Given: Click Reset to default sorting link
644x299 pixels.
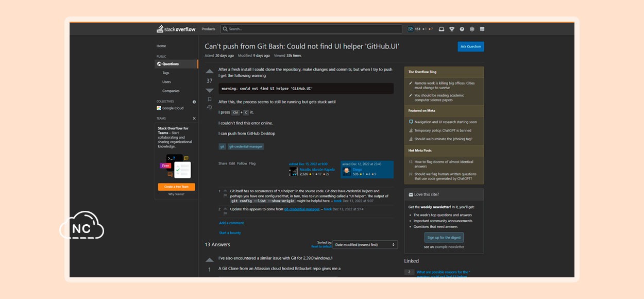Looking at the screenshot, I should click(321, 246).
